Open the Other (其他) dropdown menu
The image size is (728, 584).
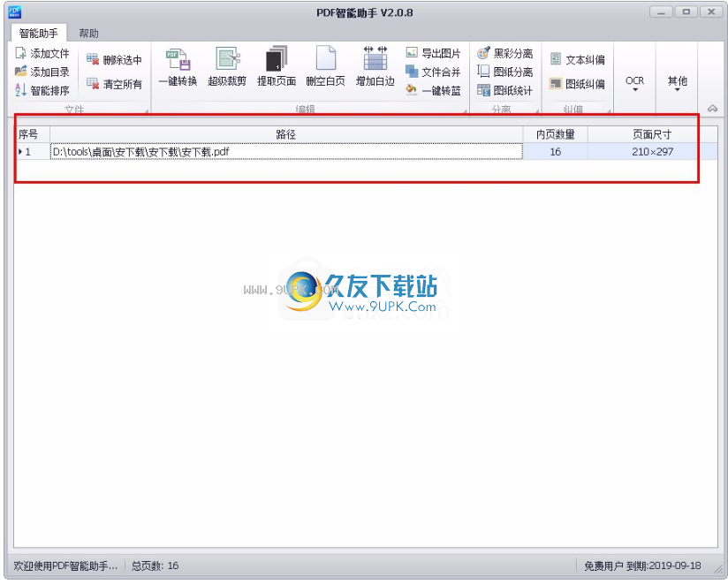pos(677,84)
